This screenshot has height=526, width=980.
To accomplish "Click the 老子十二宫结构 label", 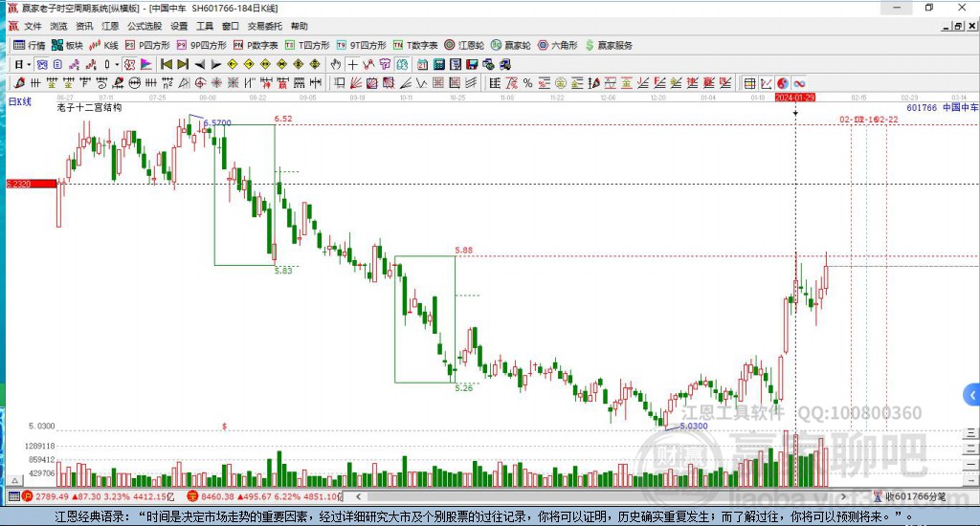I will click(89, 107).
